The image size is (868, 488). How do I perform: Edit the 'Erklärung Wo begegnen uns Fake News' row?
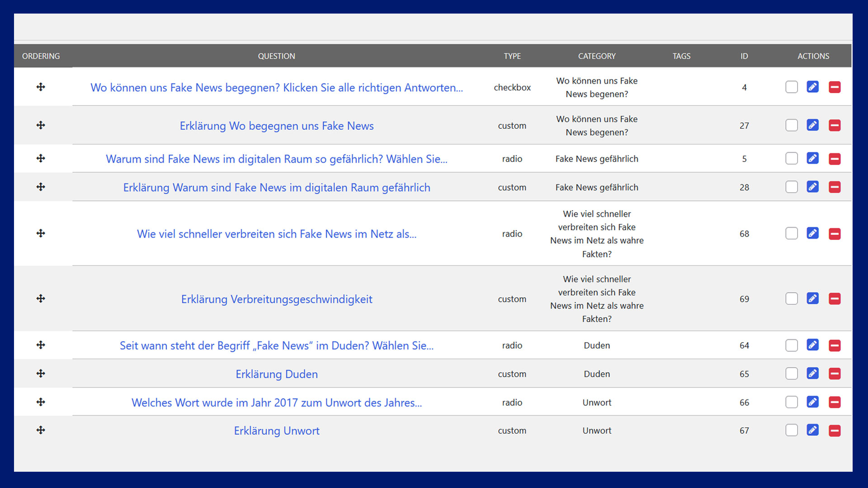(812, 125)
